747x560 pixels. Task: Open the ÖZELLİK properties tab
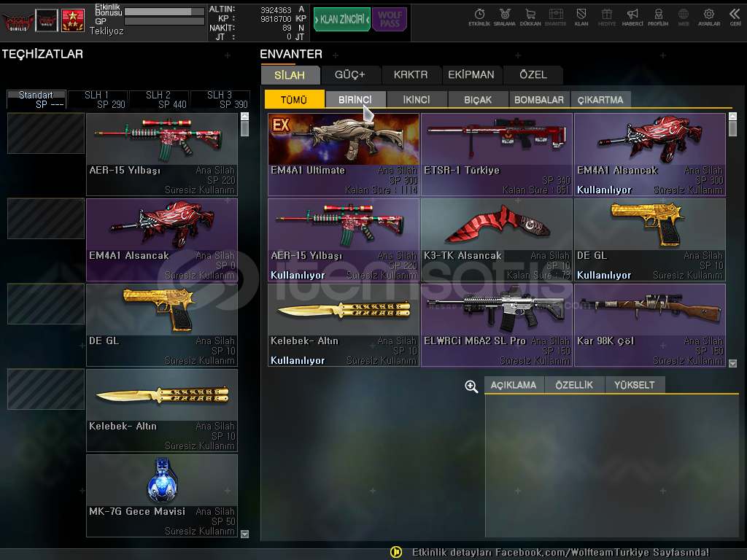(574, 385)
